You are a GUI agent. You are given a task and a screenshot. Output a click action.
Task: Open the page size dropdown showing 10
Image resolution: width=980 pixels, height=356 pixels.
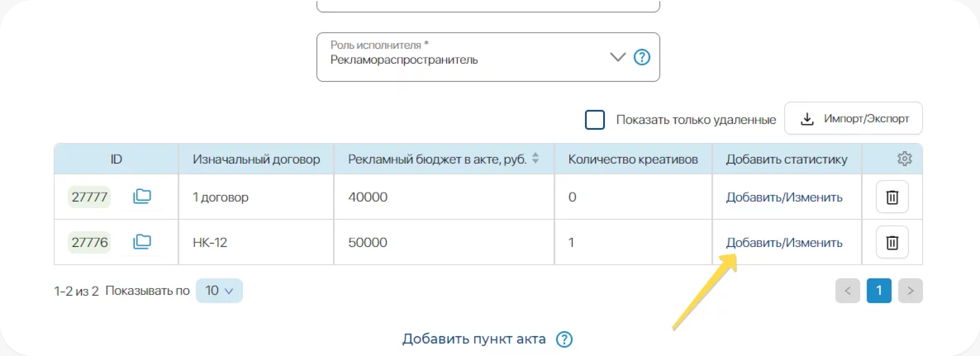[219, 291]
